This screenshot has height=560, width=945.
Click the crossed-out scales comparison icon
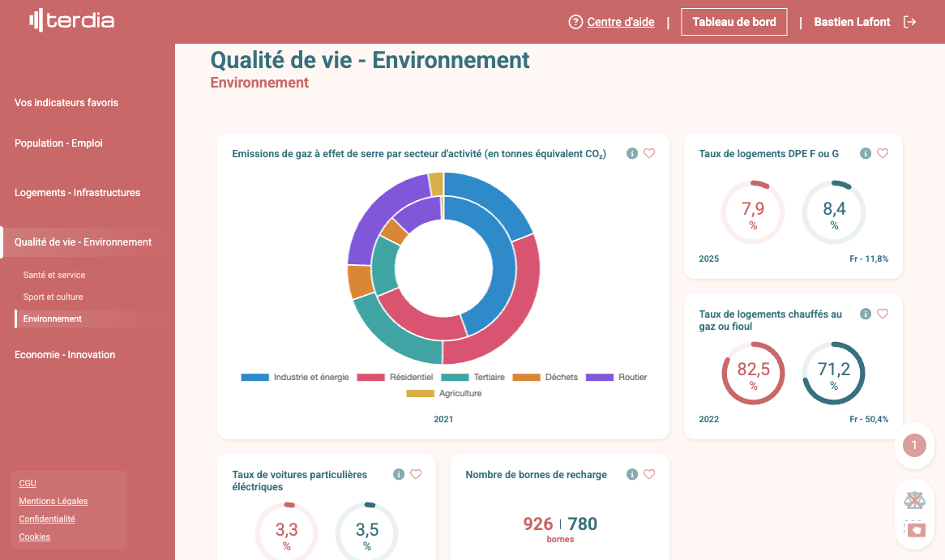pos(914,500)
